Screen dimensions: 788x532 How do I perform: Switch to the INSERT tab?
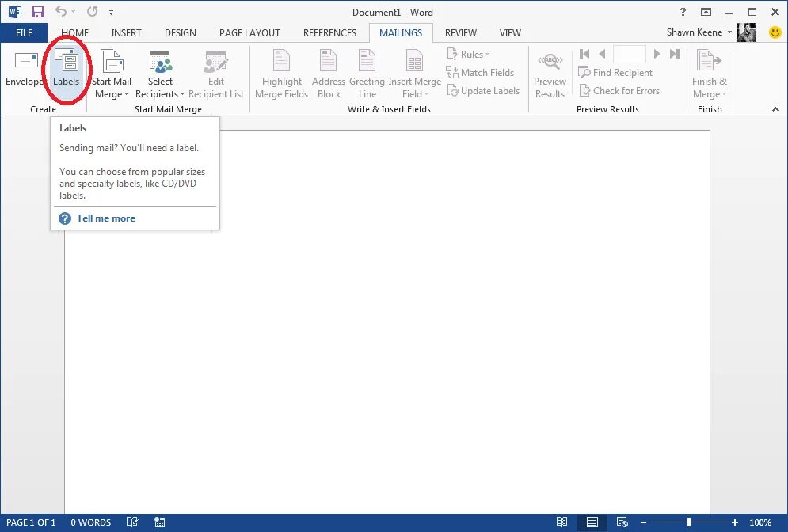(126, 33)
